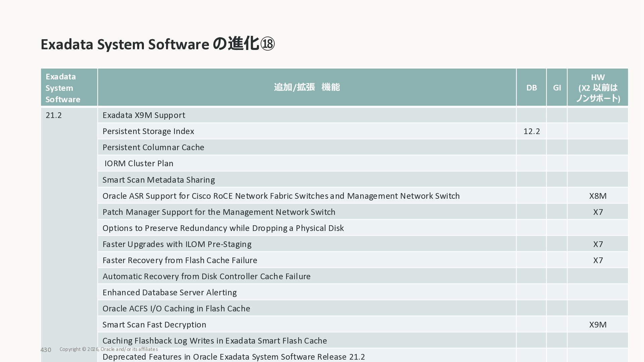Select Patch Manager Support row text
This screenshot has height=362, width=644.
coord(219,212)
